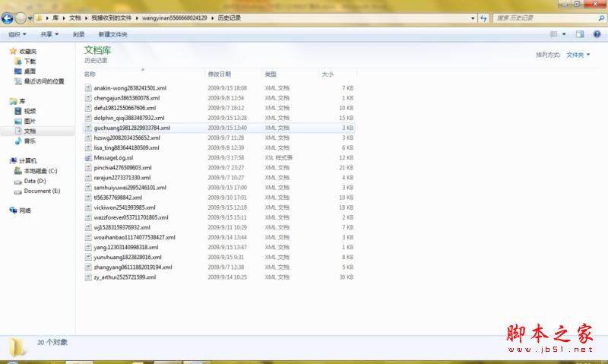Click the change view icon

pyautogui.click(x=554, y=34)
